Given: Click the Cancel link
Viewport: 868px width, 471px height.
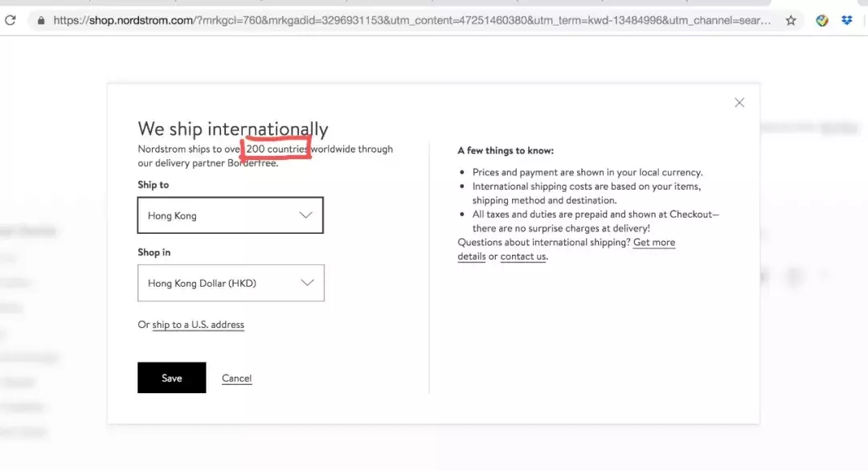Looking at the screenshot, I should point(236,378).
